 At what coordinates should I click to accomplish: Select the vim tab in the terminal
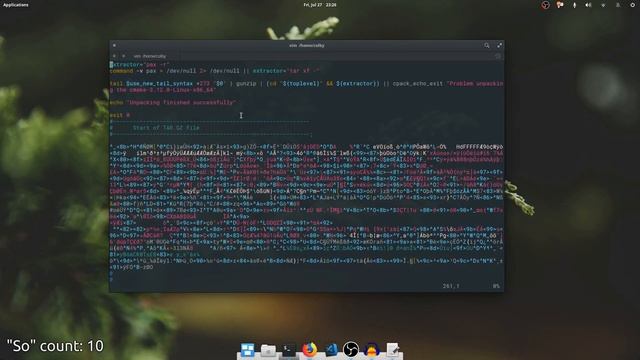click(149, 56)
